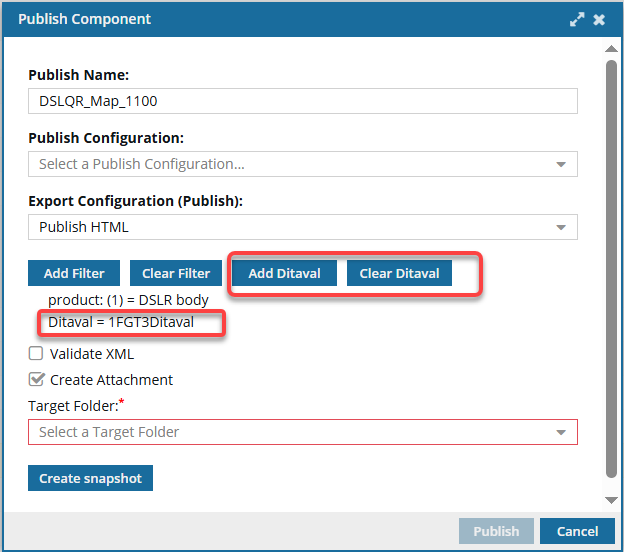Viewport: 625px width, 552px height.
Task: Click the Ditaval = 1FGT3Ditaval entry
Action: coord(120,323)
